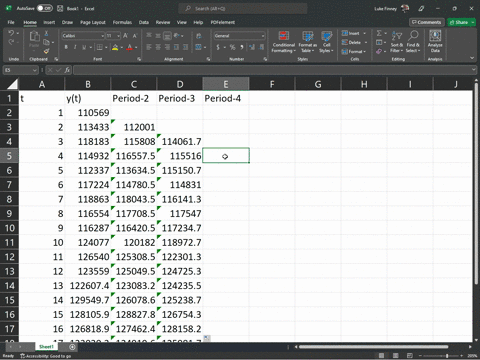Click the AutoSum sigma icon
Screen dimensions: 480x360
(x=379, y=33)
